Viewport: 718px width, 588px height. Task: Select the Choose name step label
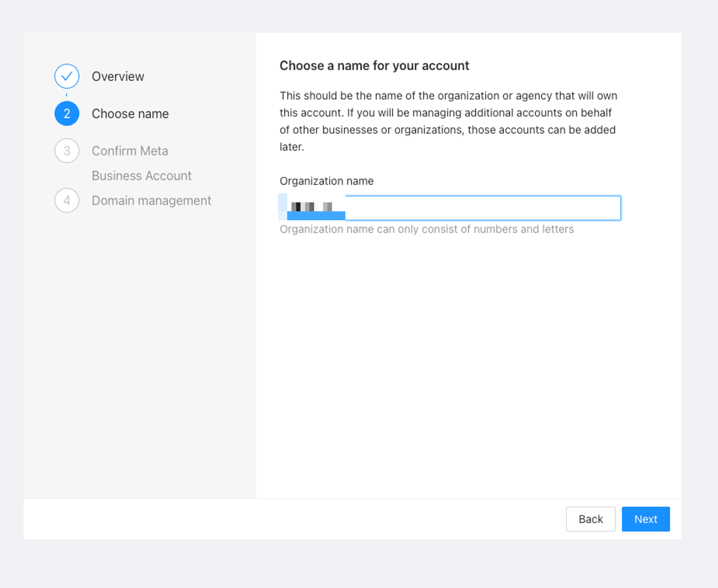130,114
